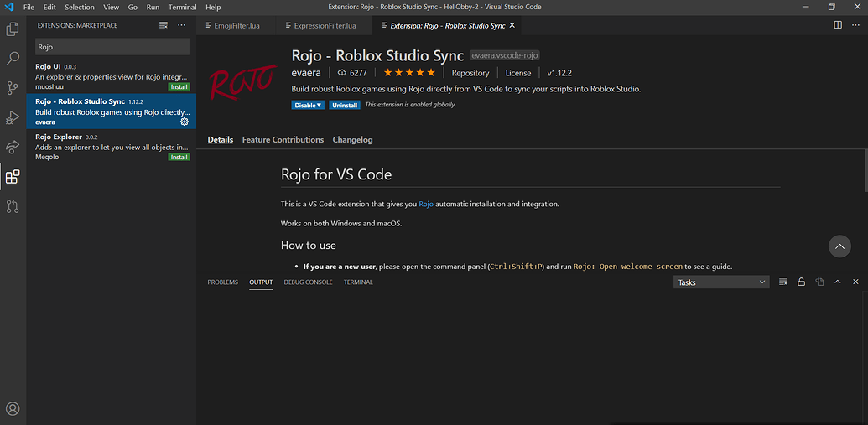
Task: Click the VS Code logo icon
Action: (9, 8)
